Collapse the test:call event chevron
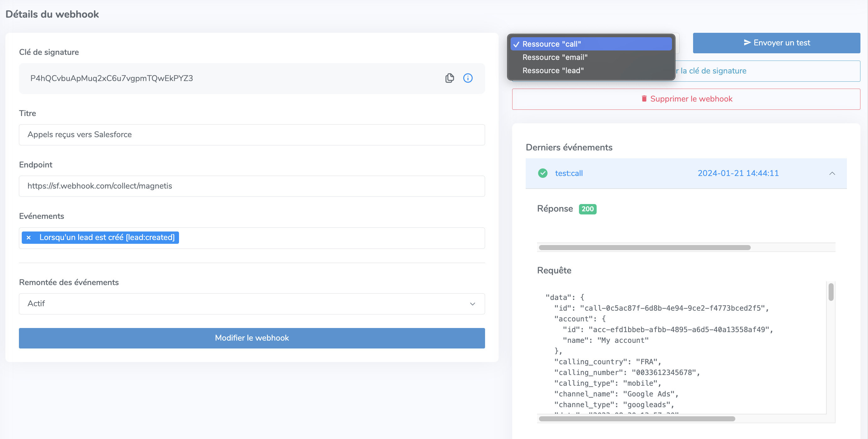 (832, 173)
